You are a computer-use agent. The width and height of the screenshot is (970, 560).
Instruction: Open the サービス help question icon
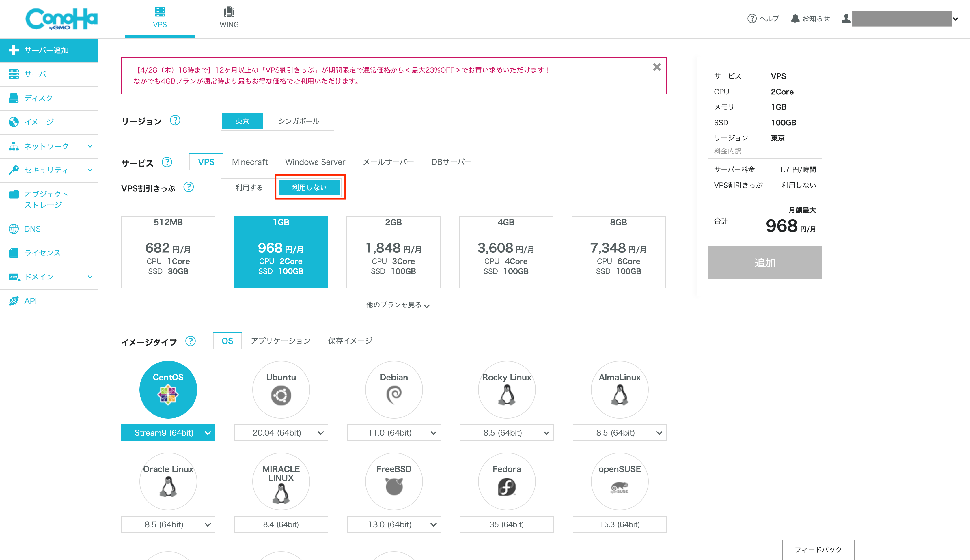pyautogui.click(x=167, y=162)
